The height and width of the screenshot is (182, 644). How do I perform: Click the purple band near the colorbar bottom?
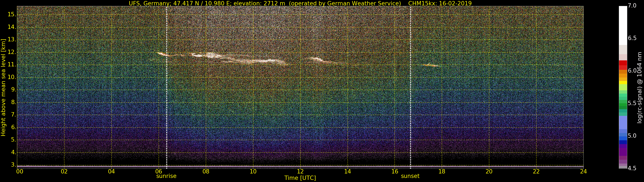pyautogui.click(x=623, y=152)
